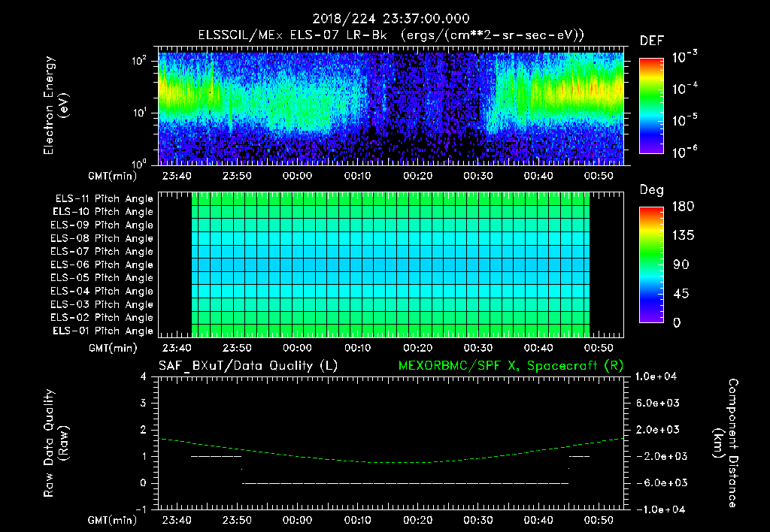Click the 10⁻⁵ value on DEF scale
The height and width of the screenshot is (532, 770).
tap(684, 119)
